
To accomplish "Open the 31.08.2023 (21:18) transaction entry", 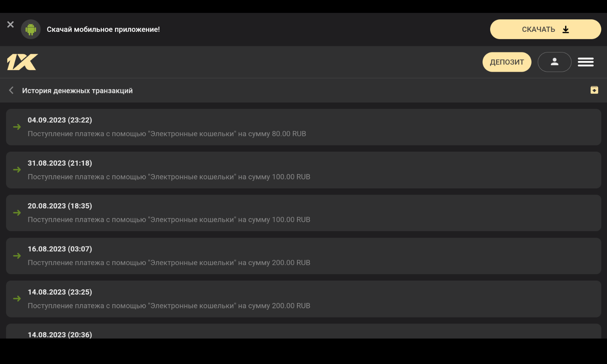I will click(303, 170).
